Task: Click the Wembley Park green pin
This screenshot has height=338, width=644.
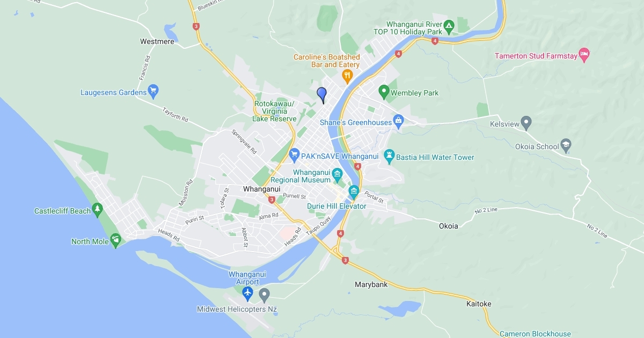Action: pos(384,91)
